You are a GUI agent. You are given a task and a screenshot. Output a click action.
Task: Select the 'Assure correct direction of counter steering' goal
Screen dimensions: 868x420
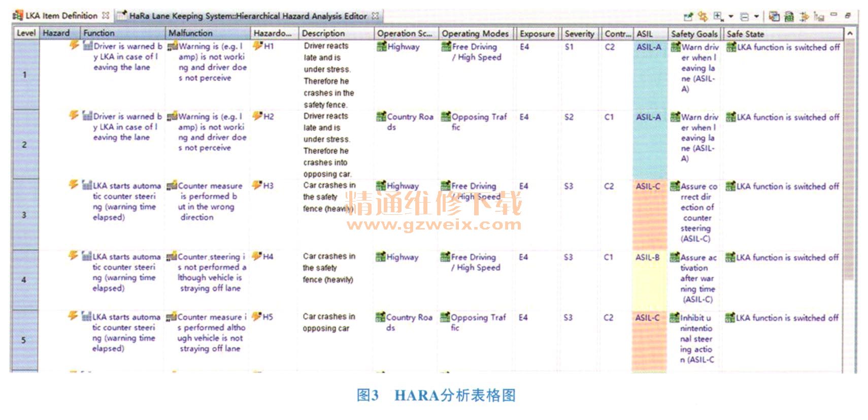[698, 212]
